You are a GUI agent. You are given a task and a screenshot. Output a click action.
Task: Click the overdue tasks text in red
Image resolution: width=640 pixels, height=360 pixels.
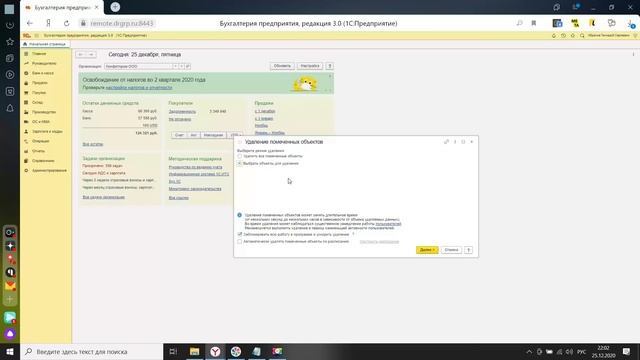coord(102,166)
